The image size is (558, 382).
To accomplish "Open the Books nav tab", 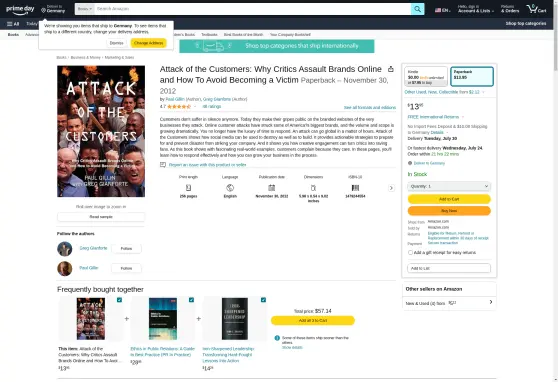I will coord(14,35).
